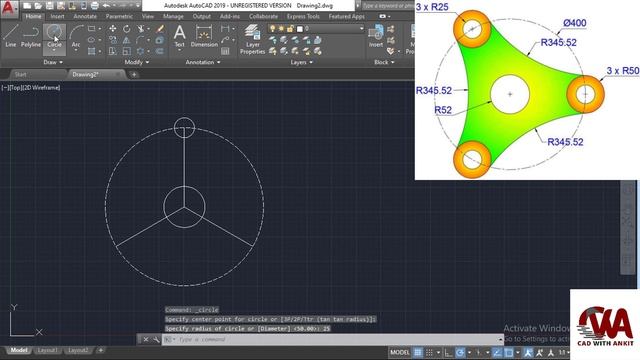Choose the Hatch tool in Draw panel
Viewport: 640px width, 360px height.
point(91,51)
